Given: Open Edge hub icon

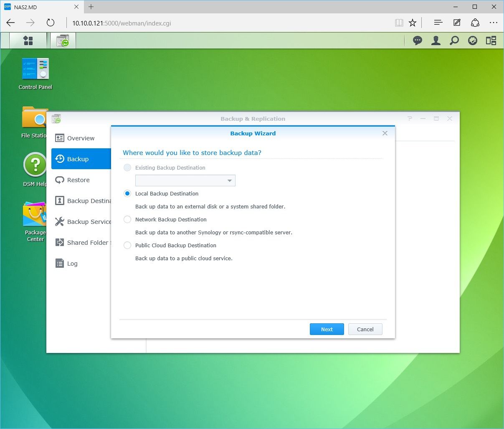Looking at the screenshot, I should click(x=438, y=23).
